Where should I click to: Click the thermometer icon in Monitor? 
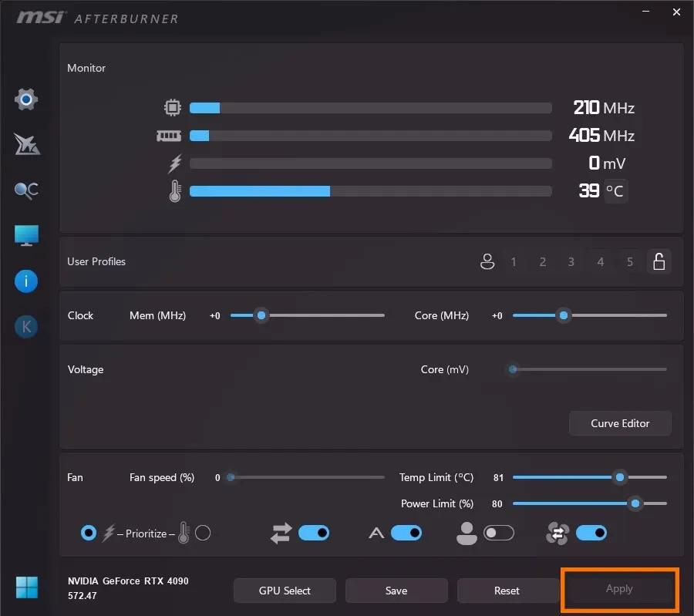click(x=175, y=190)
